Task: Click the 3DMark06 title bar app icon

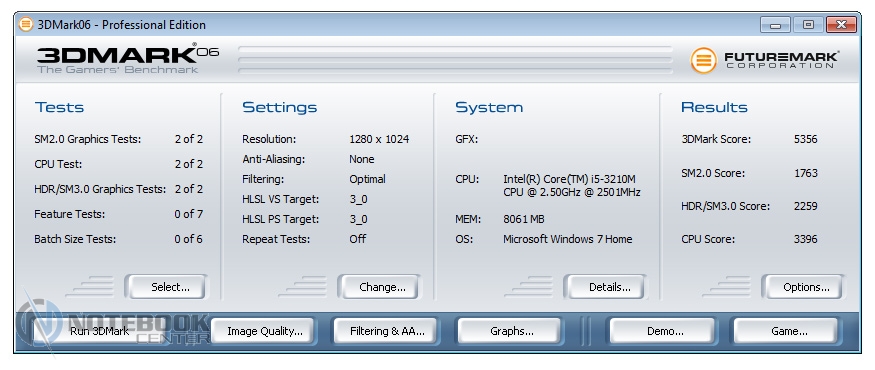Action: coord(26,25)
